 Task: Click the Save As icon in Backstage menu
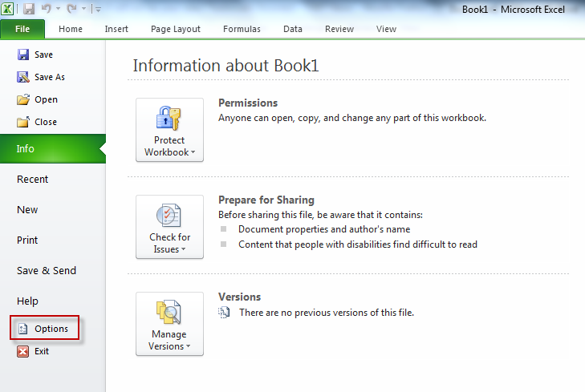23,77
